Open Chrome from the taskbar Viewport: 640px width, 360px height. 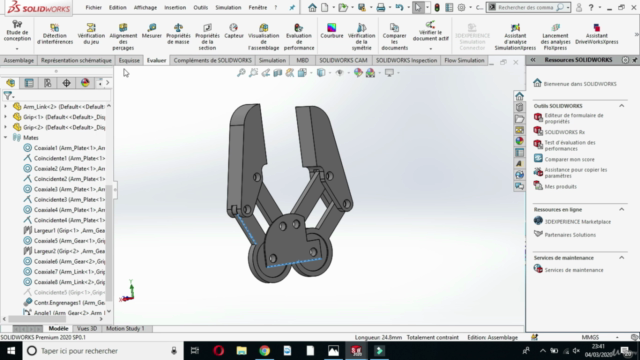264,351
